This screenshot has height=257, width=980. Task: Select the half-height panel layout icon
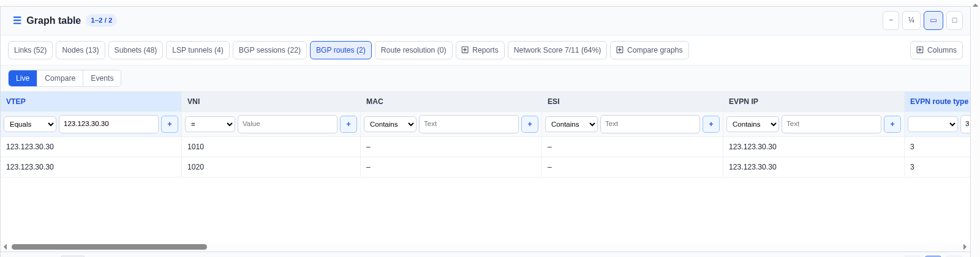pos(933,20)
